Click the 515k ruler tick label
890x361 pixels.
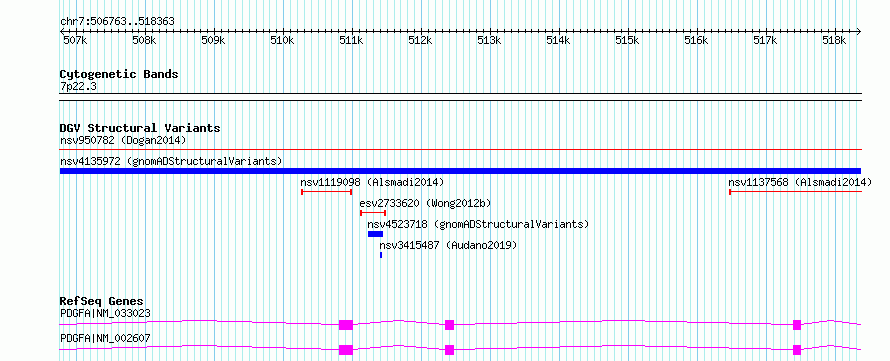tap(628, 41)
